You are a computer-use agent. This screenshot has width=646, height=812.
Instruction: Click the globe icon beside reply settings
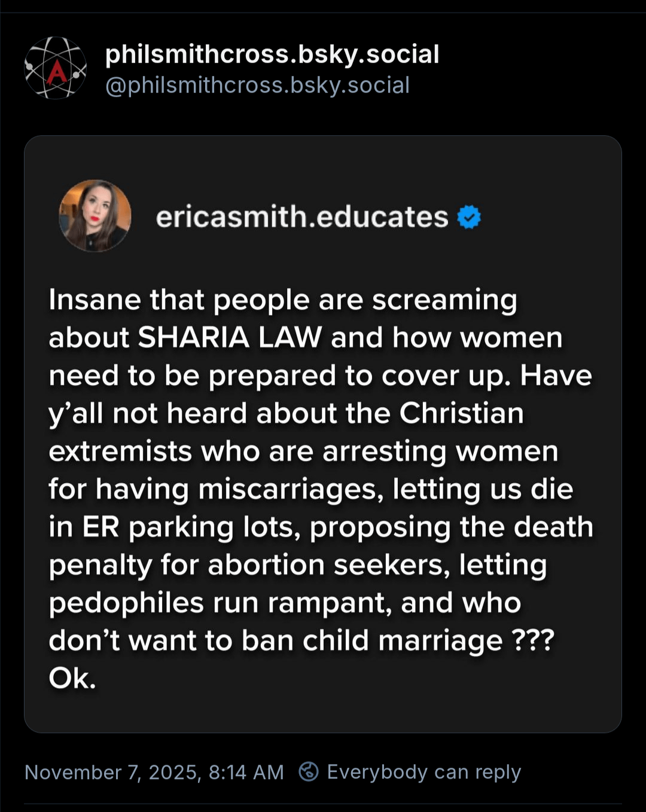click(x=309, y=772)
